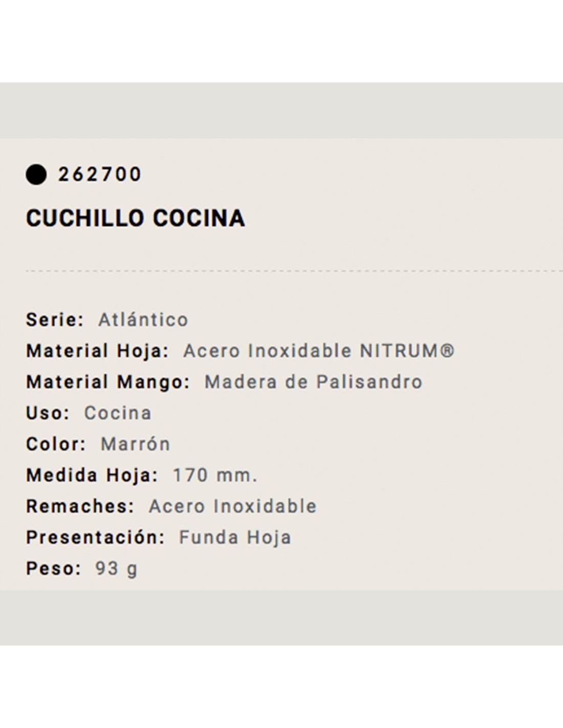Screen dimensions: 563x728
Task: Select the product code 262700
Action: pos(99,175)
